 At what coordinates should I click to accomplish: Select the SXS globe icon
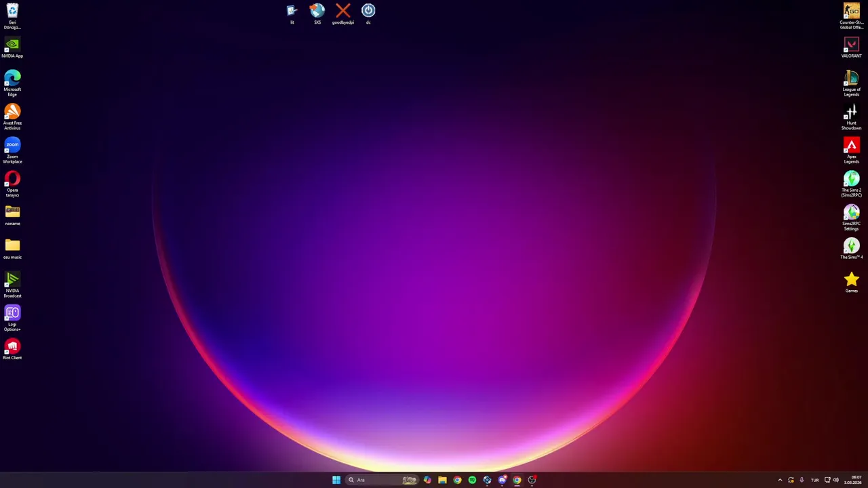click(317, 14)
